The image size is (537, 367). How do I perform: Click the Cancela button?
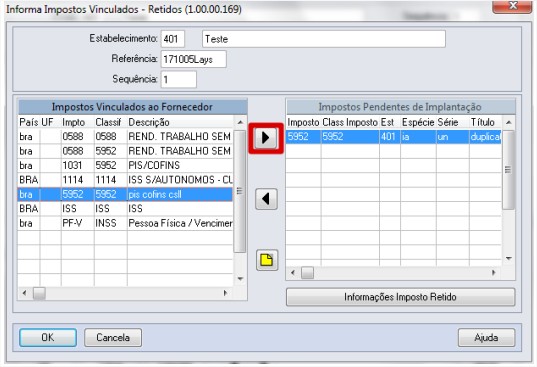tap(113, 338)
